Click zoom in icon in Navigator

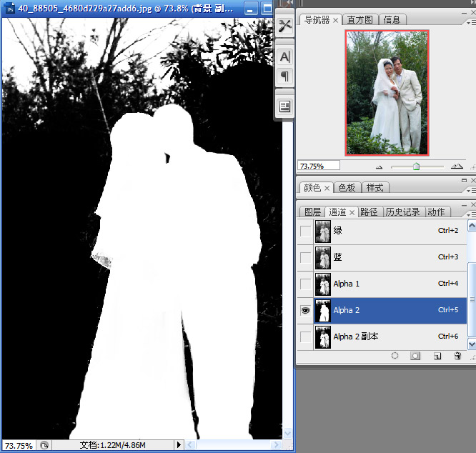457,166
